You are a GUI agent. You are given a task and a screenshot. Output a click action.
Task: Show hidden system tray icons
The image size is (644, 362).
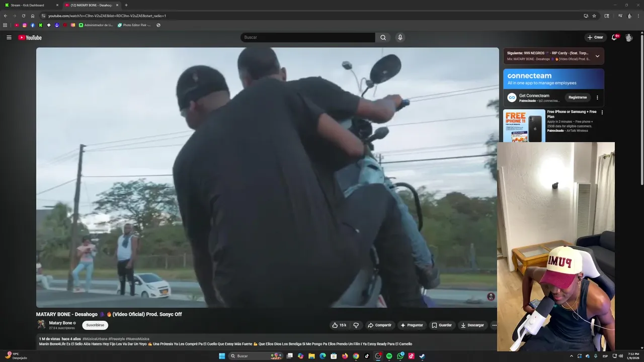571,356
